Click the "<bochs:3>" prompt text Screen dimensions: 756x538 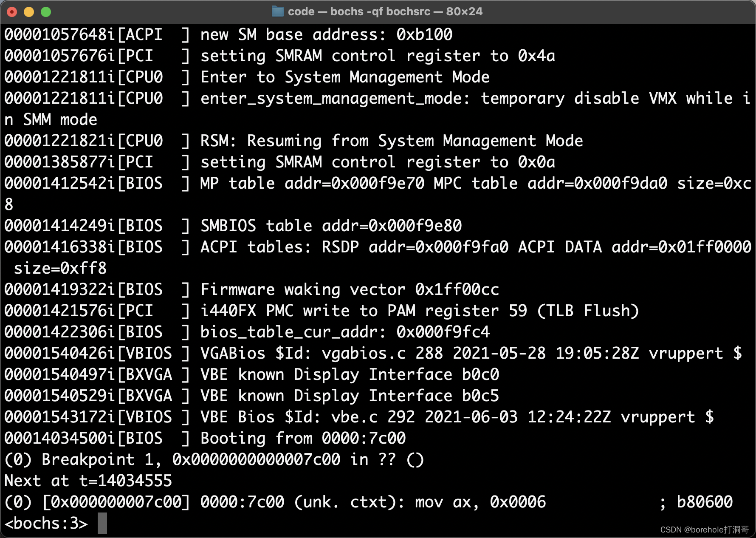point(46,523)
